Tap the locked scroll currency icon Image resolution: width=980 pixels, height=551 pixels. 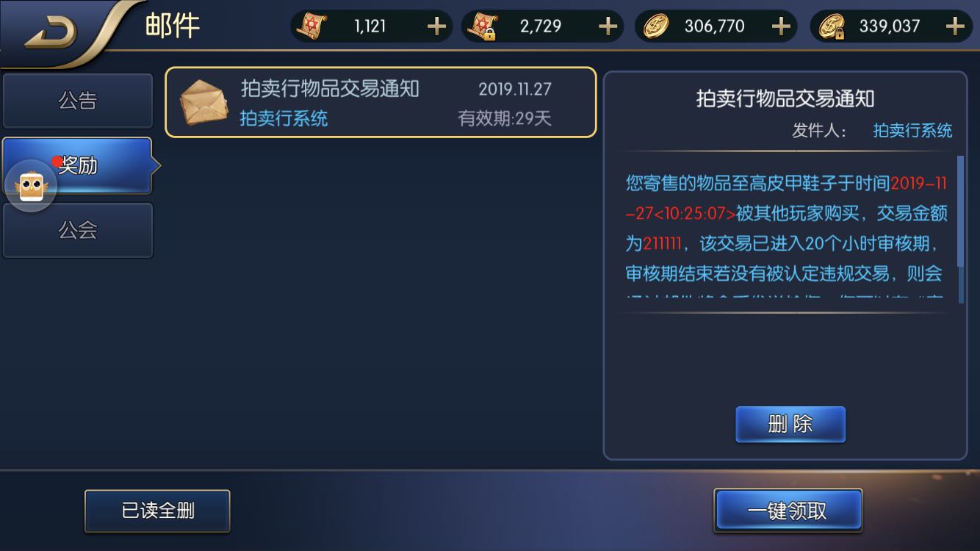tap(484, 26)
